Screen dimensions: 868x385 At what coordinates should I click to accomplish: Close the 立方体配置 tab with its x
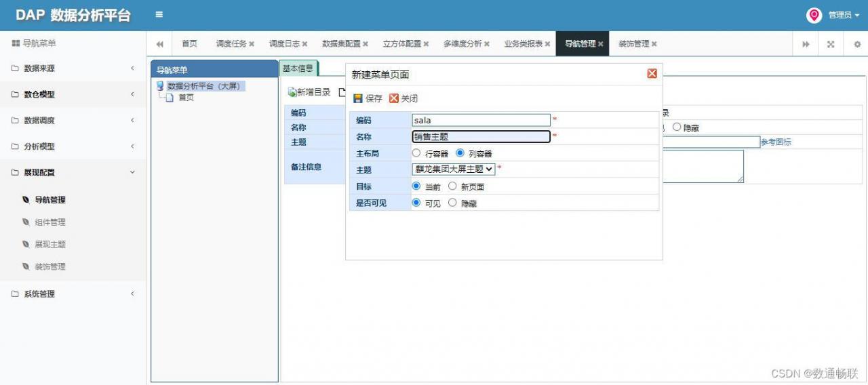426,44
